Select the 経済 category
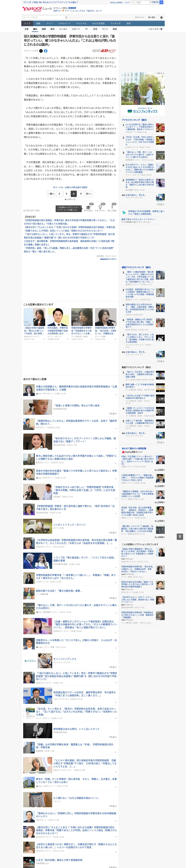 pyautogui.click(x=52, y=29)
